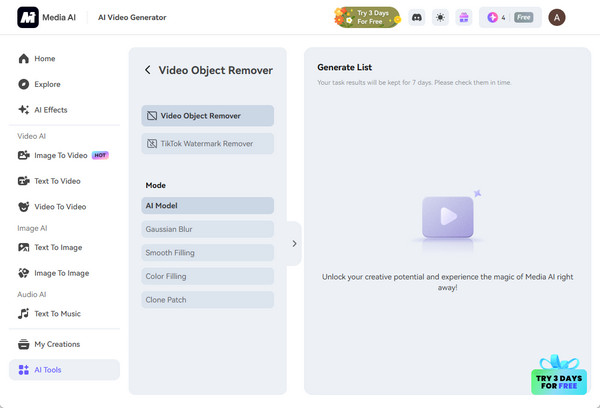Click the My Creations box icon
Viewport: 600px width, 408px height.
24,344
